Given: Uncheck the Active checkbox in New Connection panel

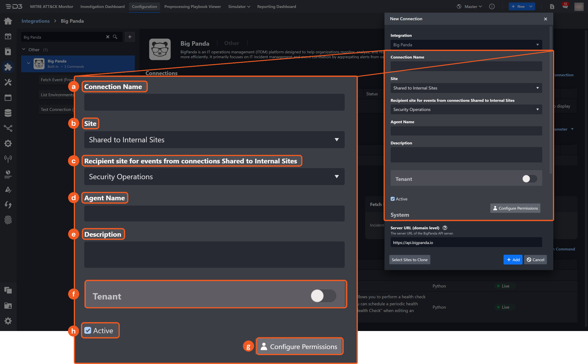Looking at the screenshot, I should [392, 199].
